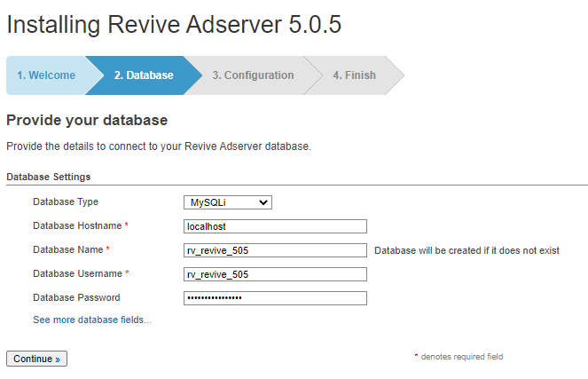This screenshot has width=588, height=379.
Task: Click the 'Database Settings' section title
Action: pos(49,177)
